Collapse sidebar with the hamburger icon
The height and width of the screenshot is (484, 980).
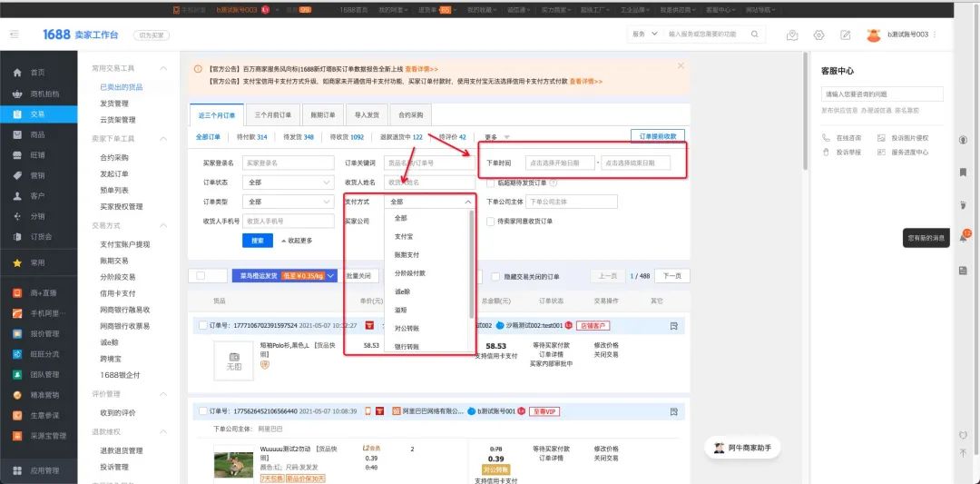click(15, 35)
